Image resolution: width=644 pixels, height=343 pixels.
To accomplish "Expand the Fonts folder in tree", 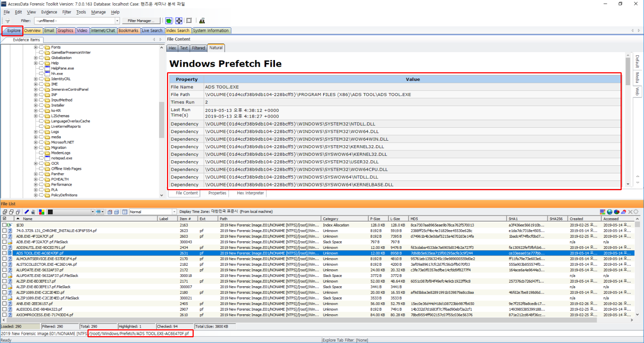I will coord(36,47).
